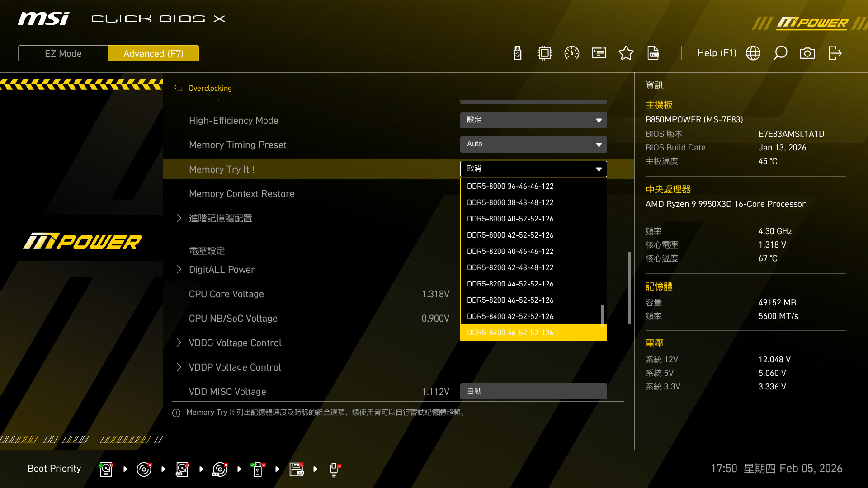Click the hardware monitor gauge icon
This screenshot has height=488, width=868.
pos(571,53)
